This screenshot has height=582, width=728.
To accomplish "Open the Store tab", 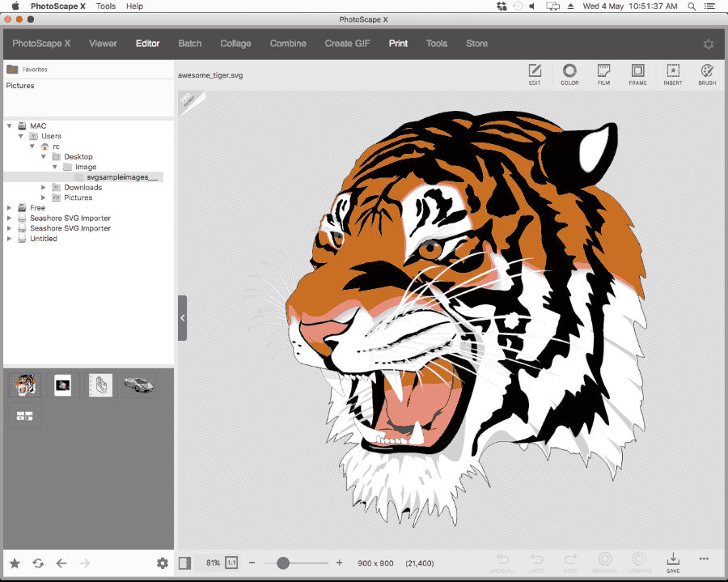I will click(x=476, y=44).
